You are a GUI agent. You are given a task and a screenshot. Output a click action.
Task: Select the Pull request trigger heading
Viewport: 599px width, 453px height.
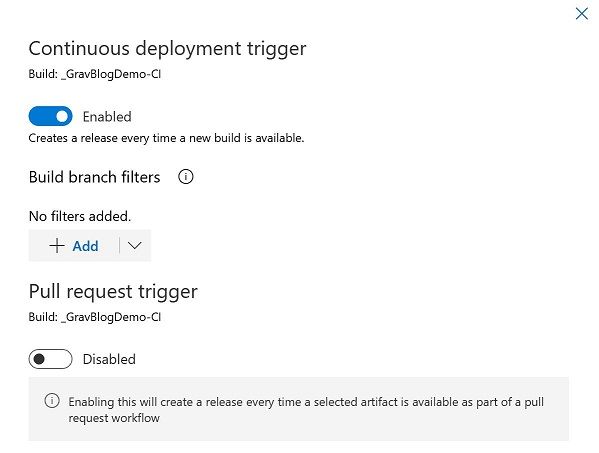click(x=113, y=291)
